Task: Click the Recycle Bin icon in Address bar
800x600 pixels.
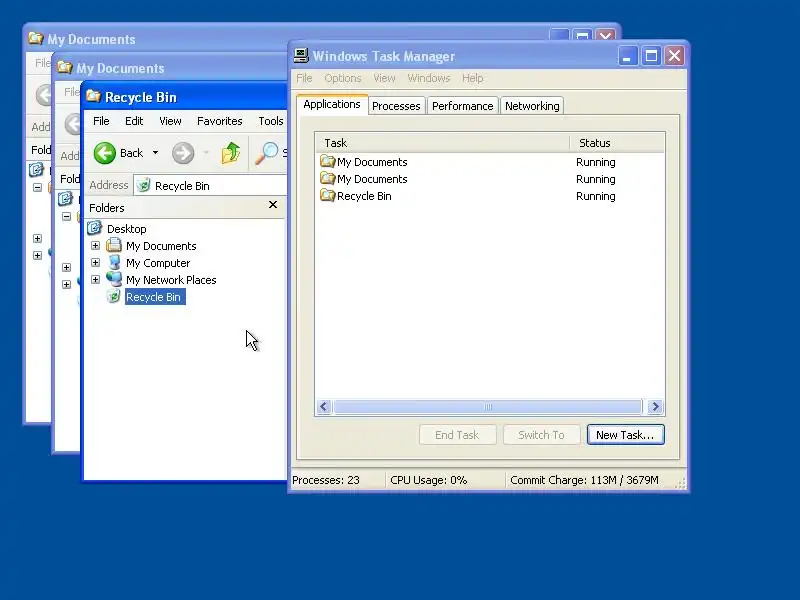Action: (144, 185)
